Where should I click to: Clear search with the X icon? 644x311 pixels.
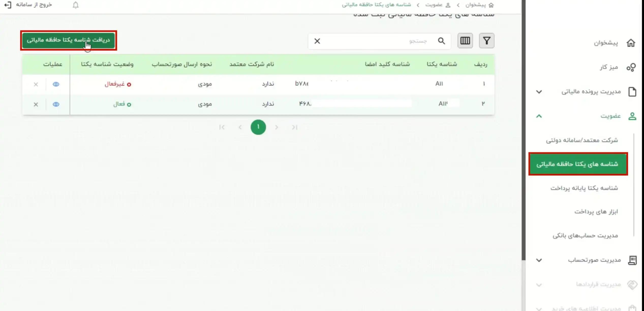317,41
